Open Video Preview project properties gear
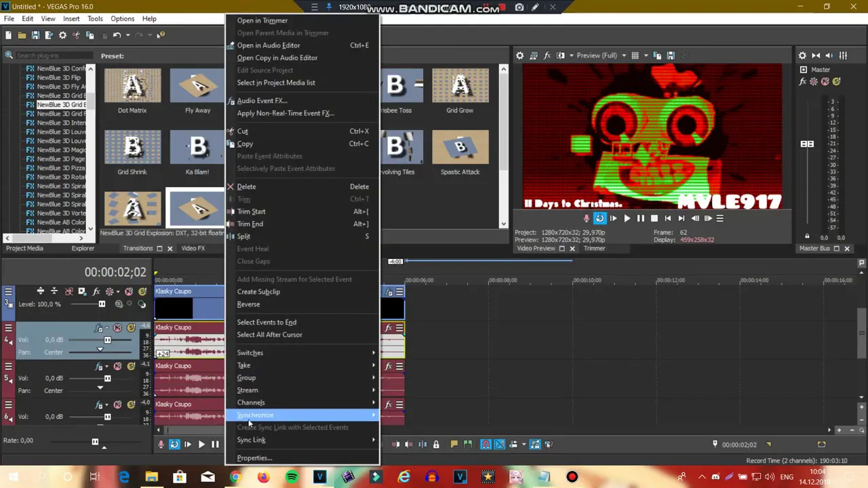Screen dimensions: 868x488 tap(519, 56)
